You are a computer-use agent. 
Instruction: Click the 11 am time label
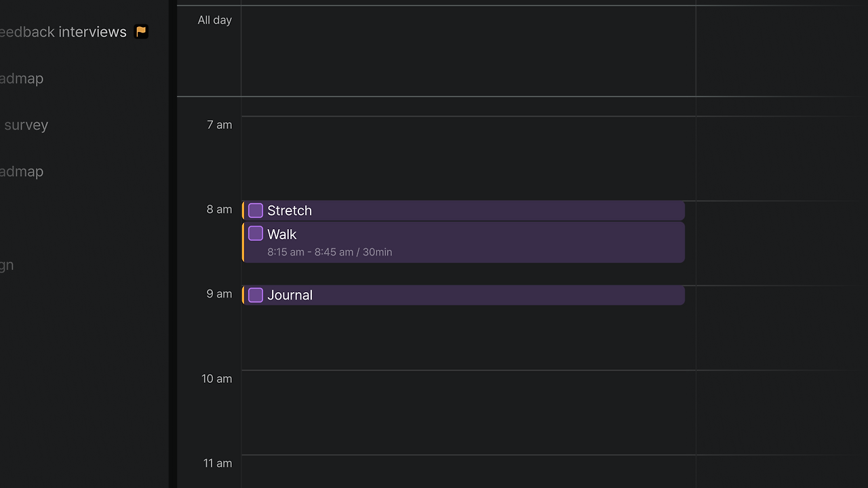[x=218, y=464]
